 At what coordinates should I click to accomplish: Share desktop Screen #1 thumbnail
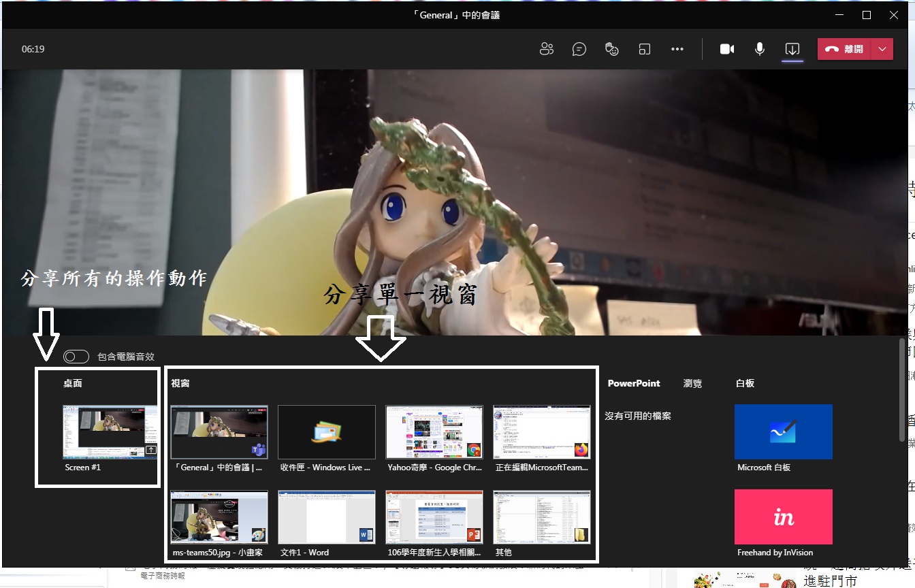[110, 433]
